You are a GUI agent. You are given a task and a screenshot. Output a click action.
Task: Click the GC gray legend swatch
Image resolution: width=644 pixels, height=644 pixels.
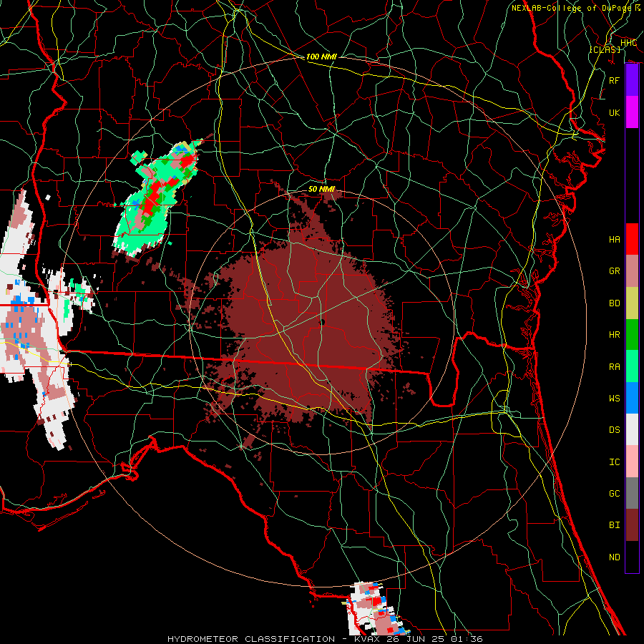click(632, 493)
